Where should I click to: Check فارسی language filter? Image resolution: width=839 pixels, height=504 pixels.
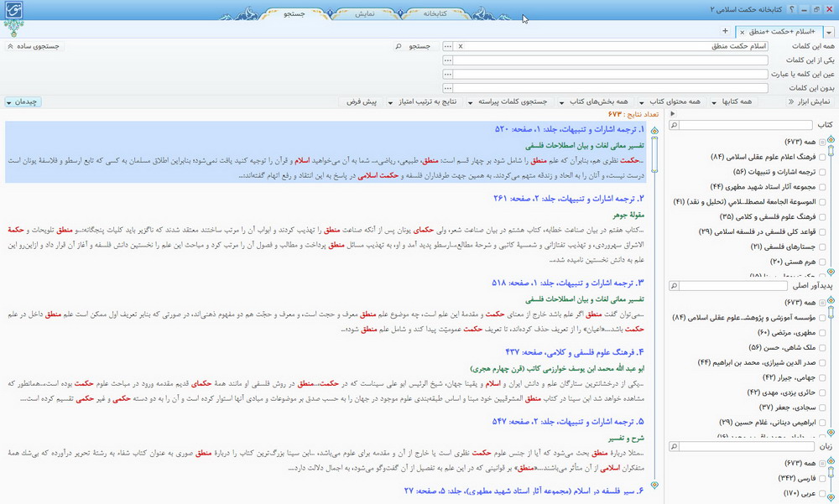click(x=822, y=478)
